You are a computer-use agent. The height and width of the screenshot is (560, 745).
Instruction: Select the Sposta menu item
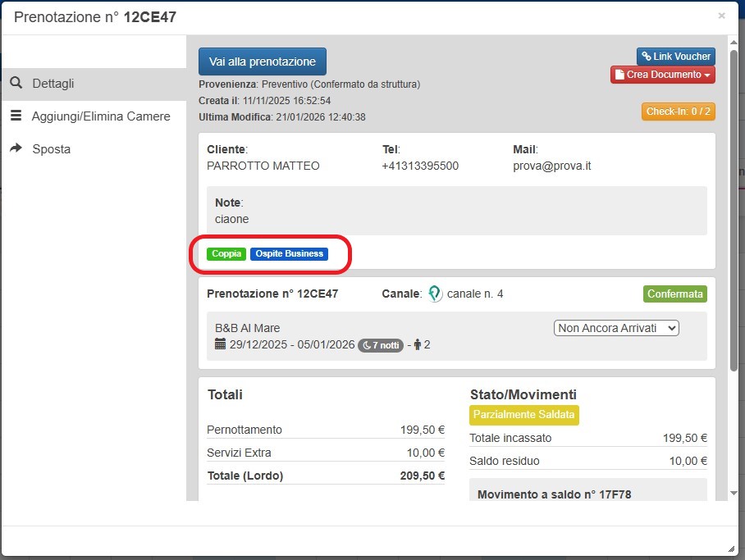tap(51, 149)
